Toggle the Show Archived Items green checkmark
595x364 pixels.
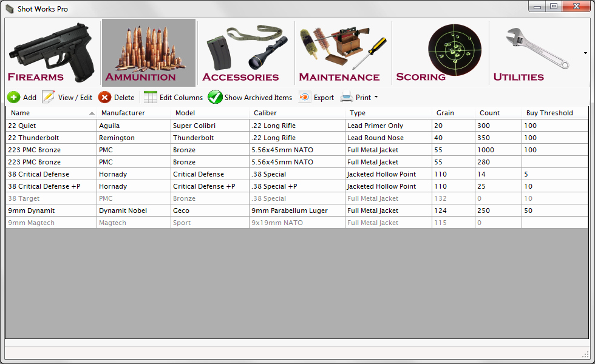(215, 97)
